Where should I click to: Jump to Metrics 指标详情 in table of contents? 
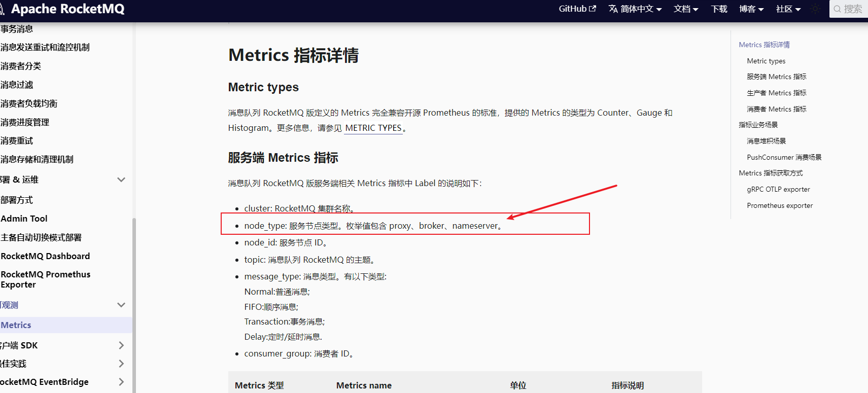[764, 45]
